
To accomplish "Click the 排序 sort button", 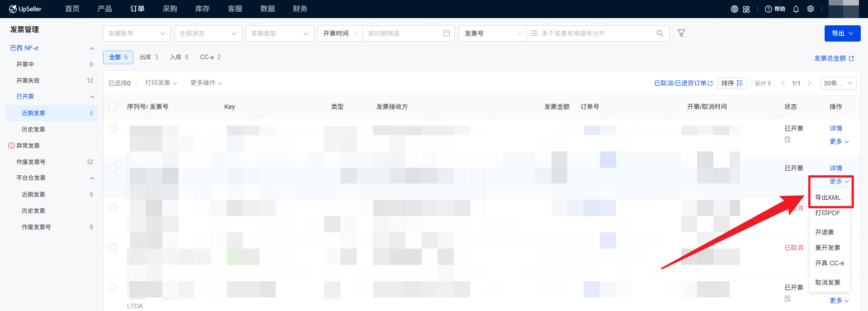I will tap(732, 83).
